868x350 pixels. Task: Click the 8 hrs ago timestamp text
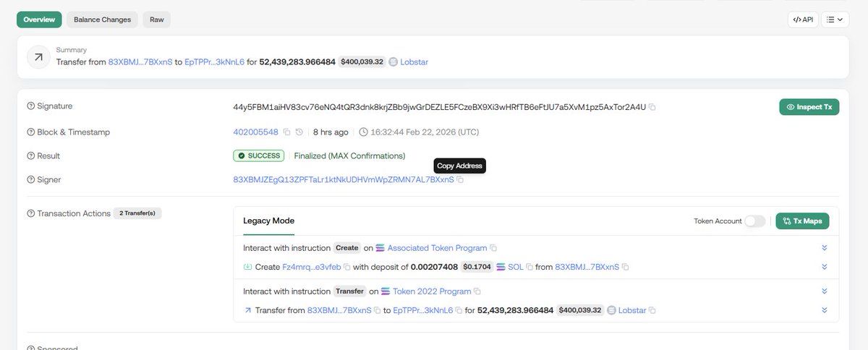331,132
